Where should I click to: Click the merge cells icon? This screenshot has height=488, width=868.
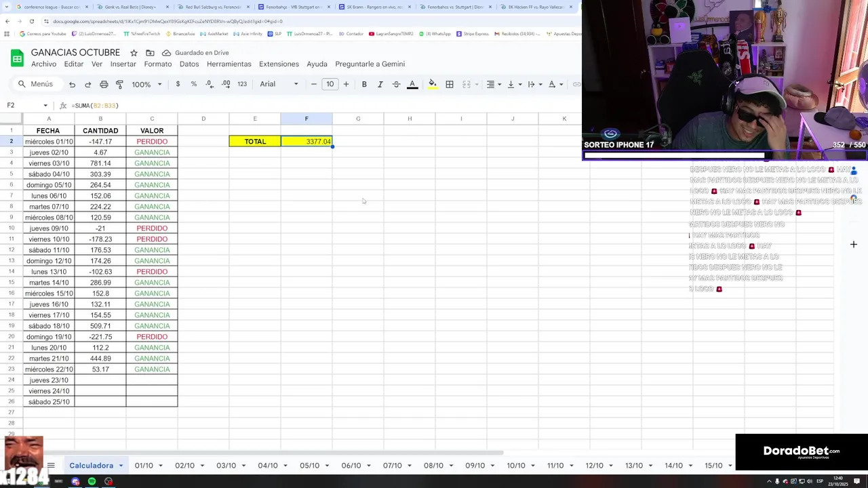point(466,84)
